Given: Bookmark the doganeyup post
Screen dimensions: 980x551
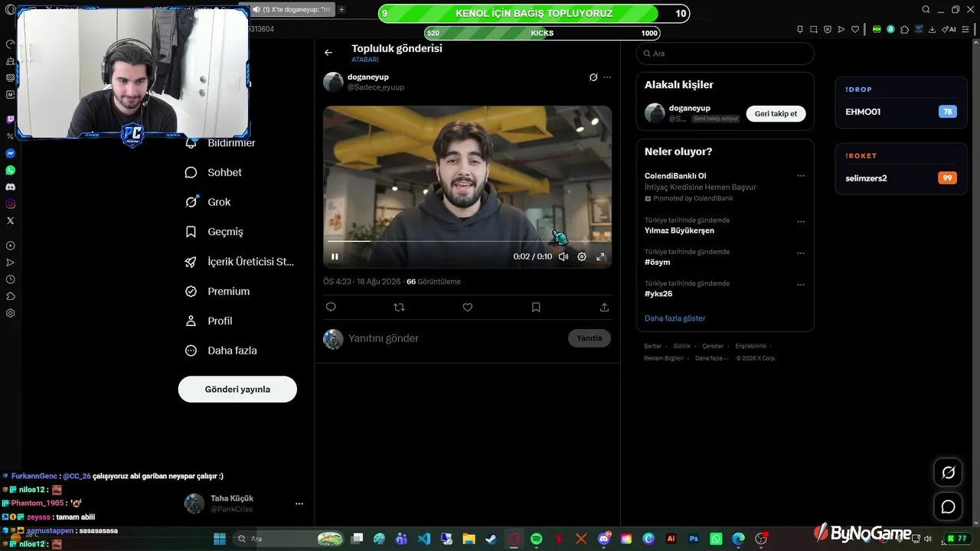Looking at the screenshot, I should coord(536,307).
